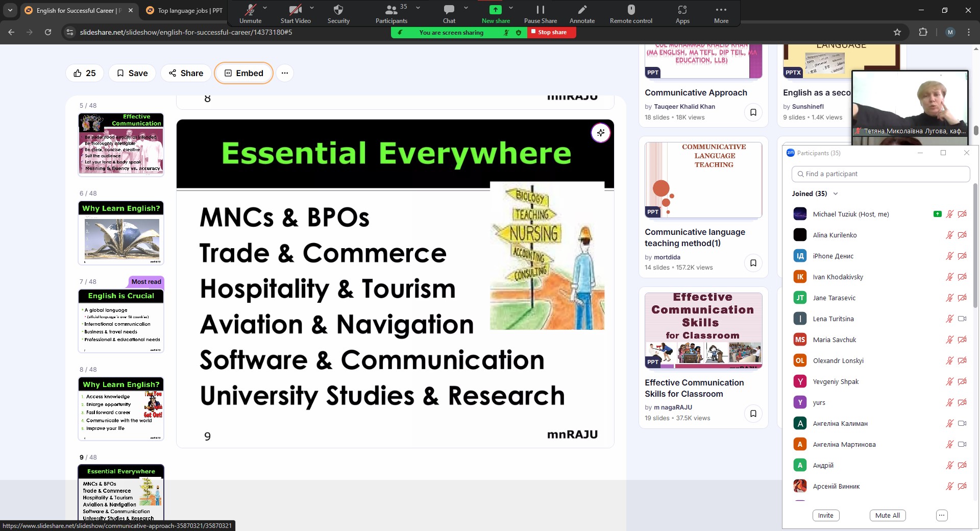Click the green New share icon
Screen dimensions: 980x531
(x=495, y=10)
